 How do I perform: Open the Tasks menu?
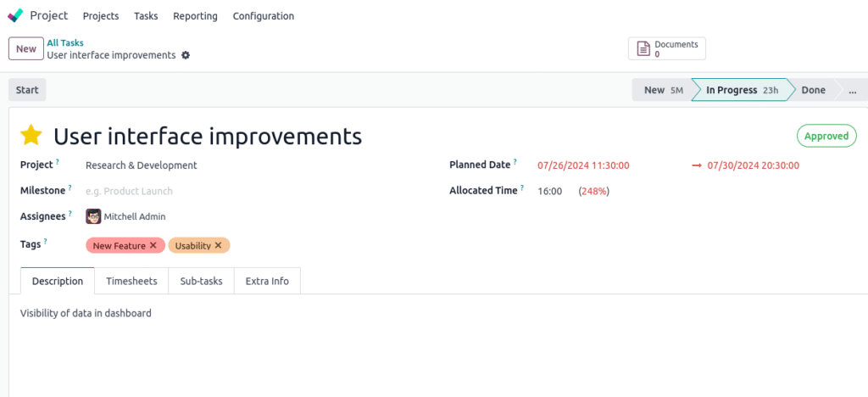click(146, 16)
